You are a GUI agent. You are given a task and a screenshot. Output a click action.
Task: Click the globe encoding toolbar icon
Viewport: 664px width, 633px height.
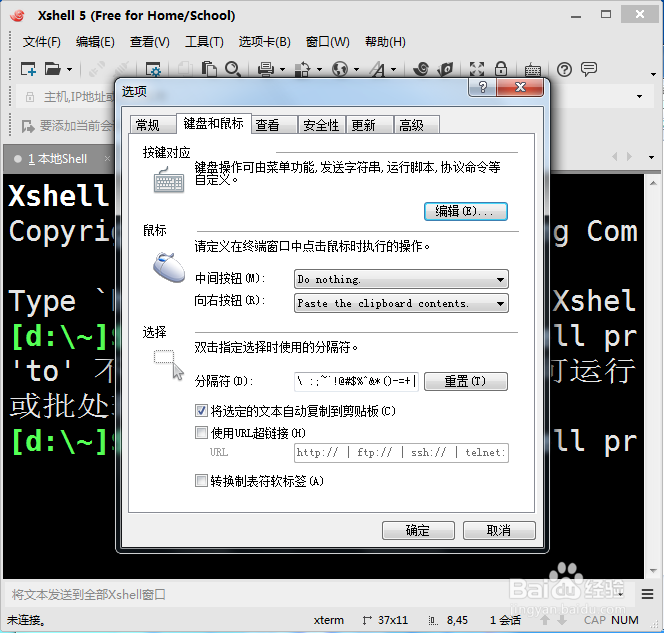340,69
